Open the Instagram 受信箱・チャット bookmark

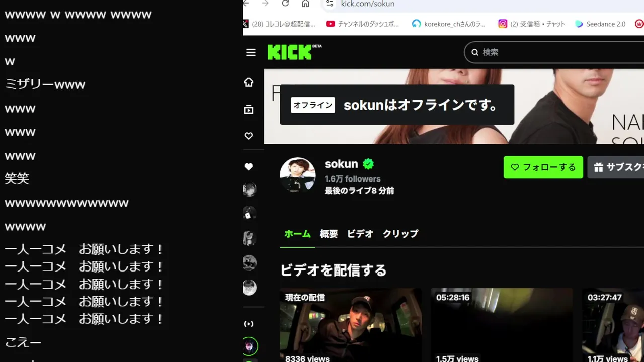click(532, 24)
